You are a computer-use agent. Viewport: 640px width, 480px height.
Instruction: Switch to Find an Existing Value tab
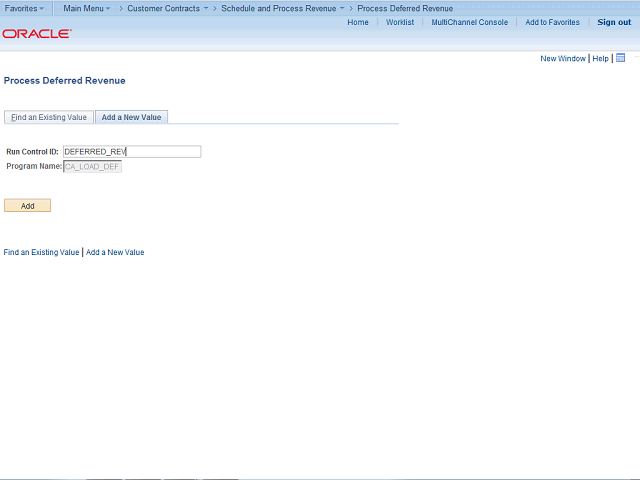(49, 117)
